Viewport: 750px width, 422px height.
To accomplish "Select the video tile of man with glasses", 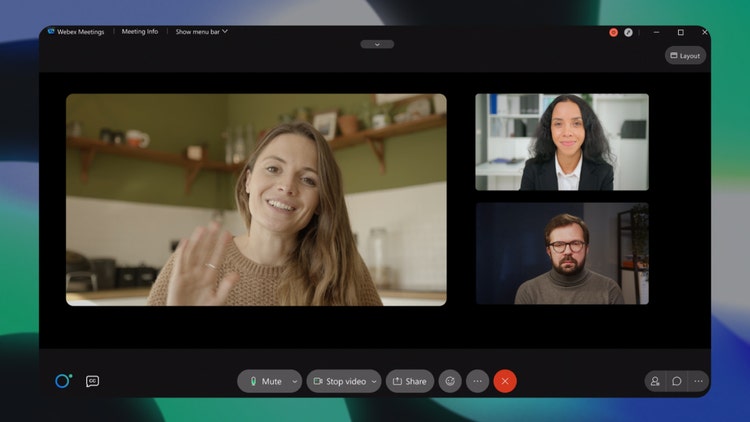I will tap(562, 254).
